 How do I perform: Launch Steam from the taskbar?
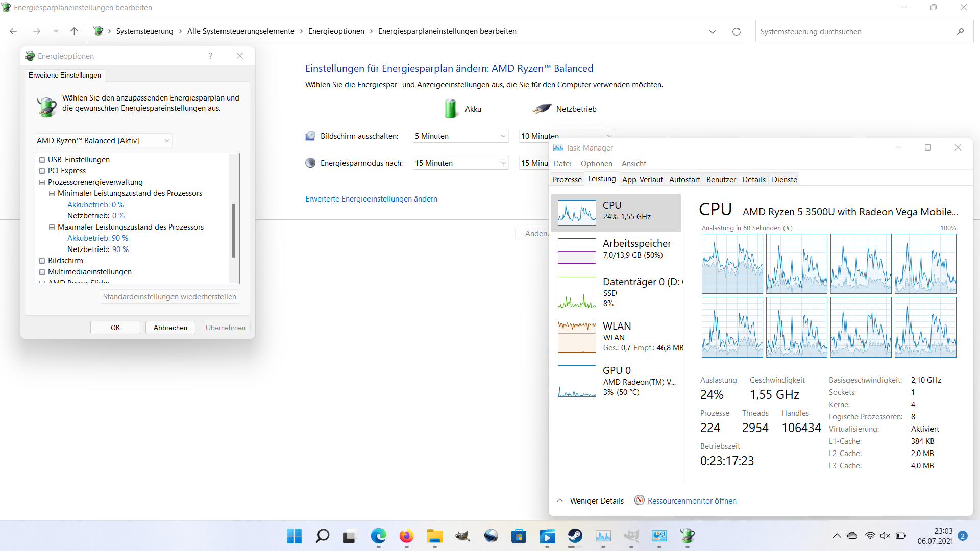click(575, 536)
